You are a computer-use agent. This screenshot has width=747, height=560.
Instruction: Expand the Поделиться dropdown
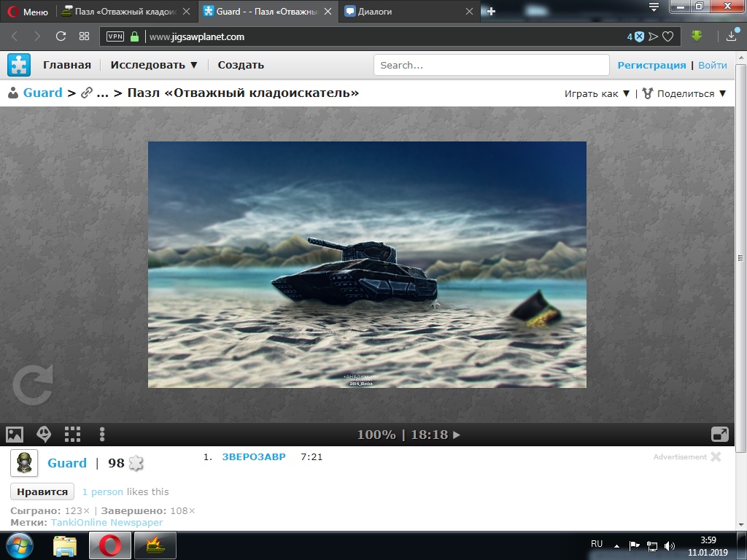pos(684,93)
